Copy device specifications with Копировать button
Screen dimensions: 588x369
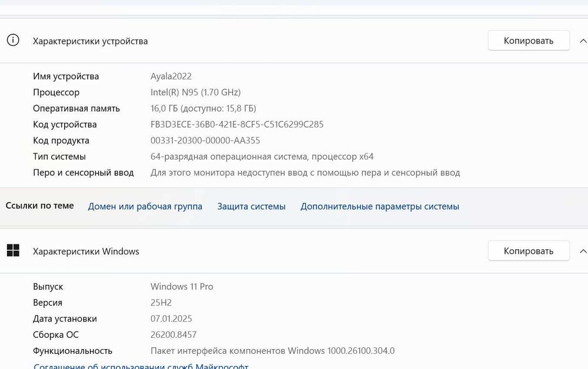529,41
